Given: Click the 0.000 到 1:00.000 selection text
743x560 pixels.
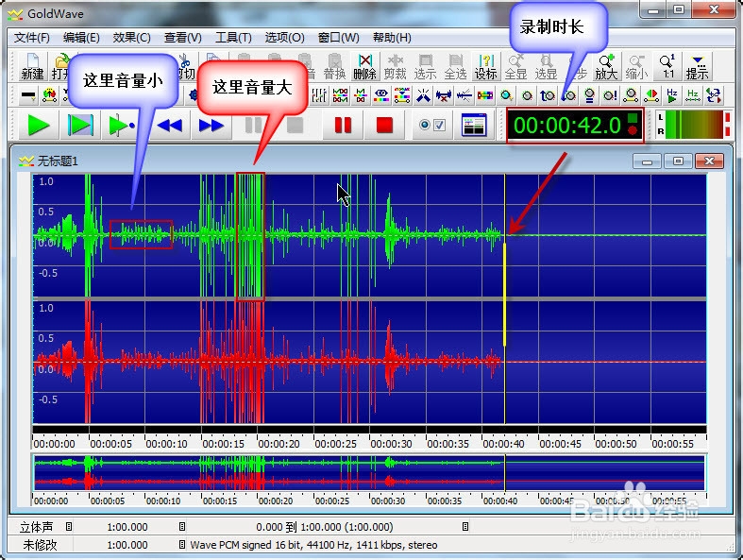Looking at the screenshot, I should (x=325, y=527).
